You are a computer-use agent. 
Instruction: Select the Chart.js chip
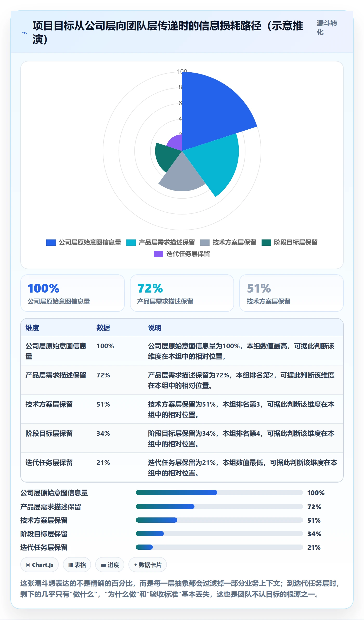(40, 565)
